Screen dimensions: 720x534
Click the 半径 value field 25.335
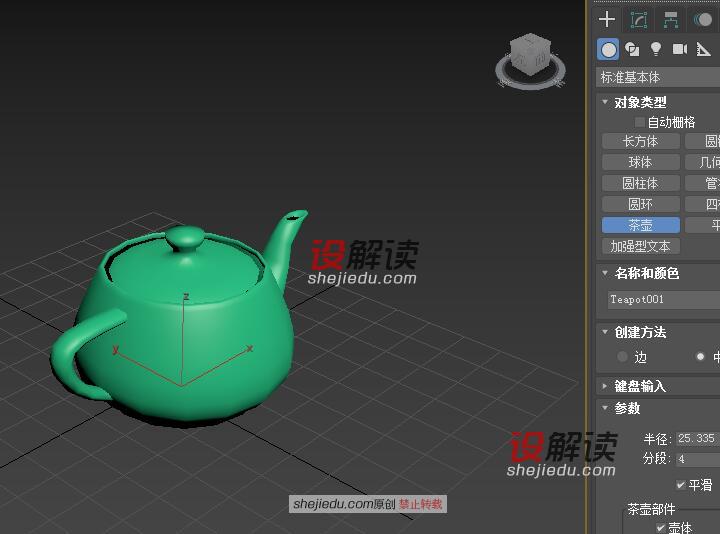point(698,438)
